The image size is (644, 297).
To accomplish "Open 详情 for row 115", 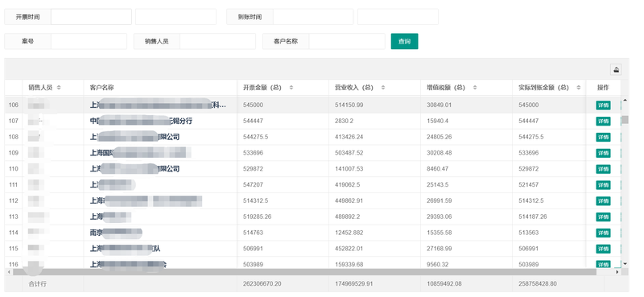I will tap(603, 249).
